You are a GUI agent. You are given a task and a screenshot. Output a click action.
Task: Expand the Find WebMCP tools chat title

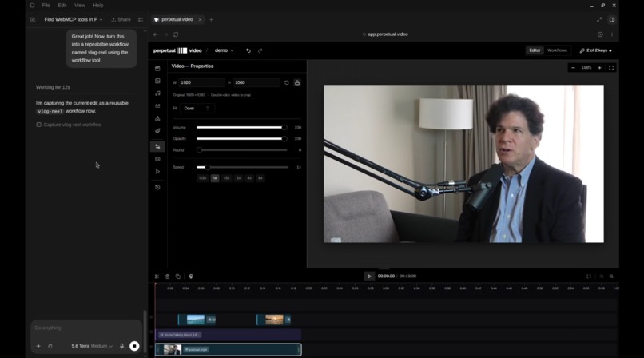[74, 20]
